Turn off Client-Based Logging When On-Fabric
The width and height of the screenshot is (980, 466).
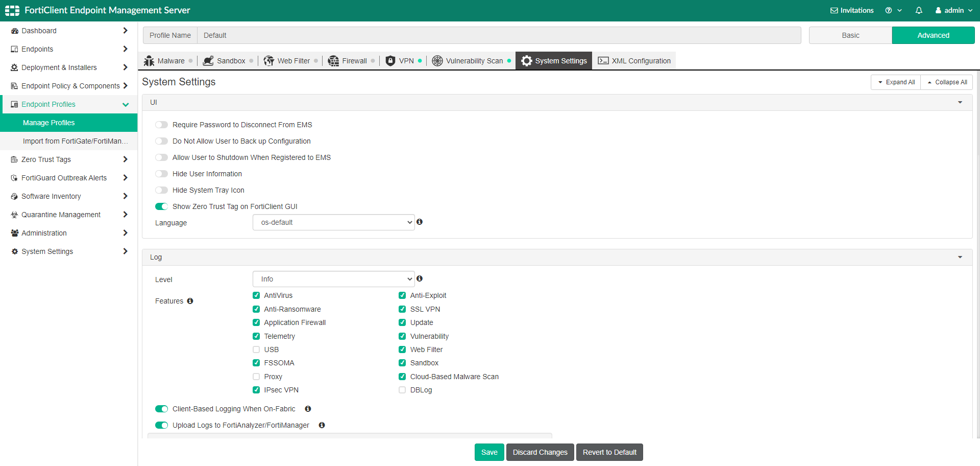coord(162,409)
